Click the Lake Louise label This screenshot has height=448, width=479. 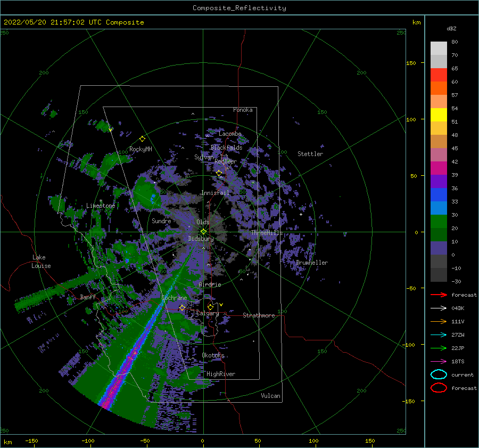click(41, 262)
